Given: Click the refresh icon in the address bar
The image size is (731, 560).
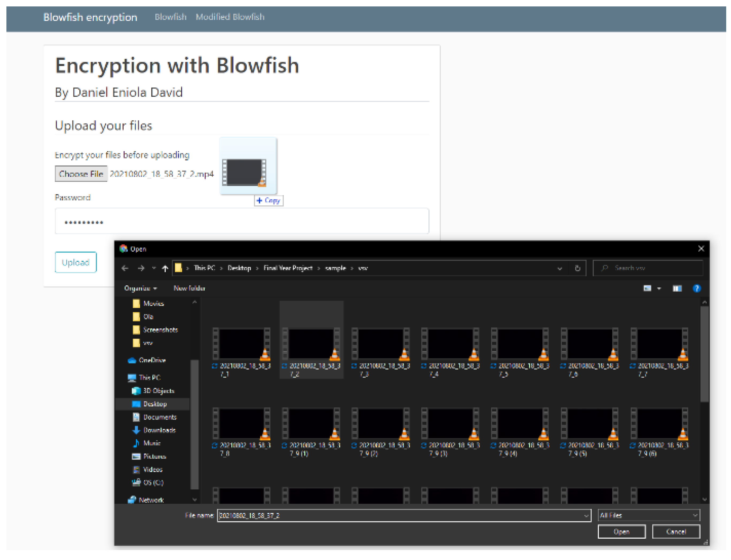Looking at the screenshot, I should [x=578, y=269].
